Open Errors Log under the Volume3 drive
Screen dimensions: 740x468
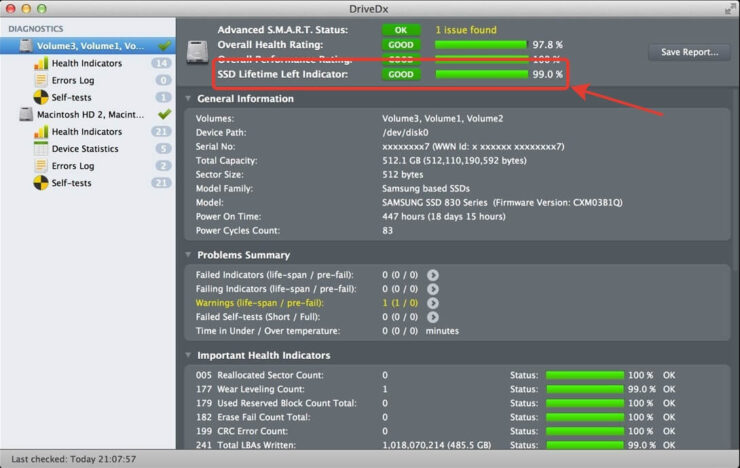(x=72, y=80)
